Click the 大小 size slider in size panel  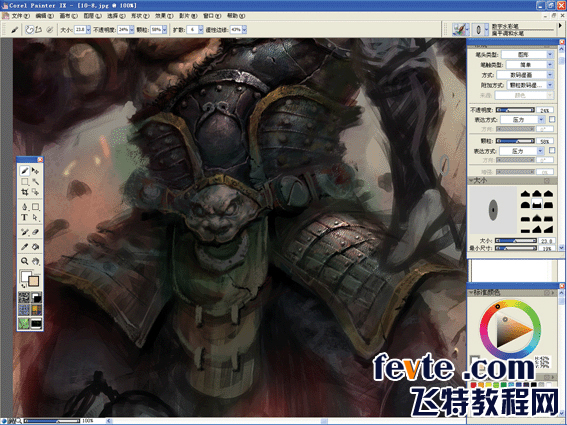coord(515,241)
